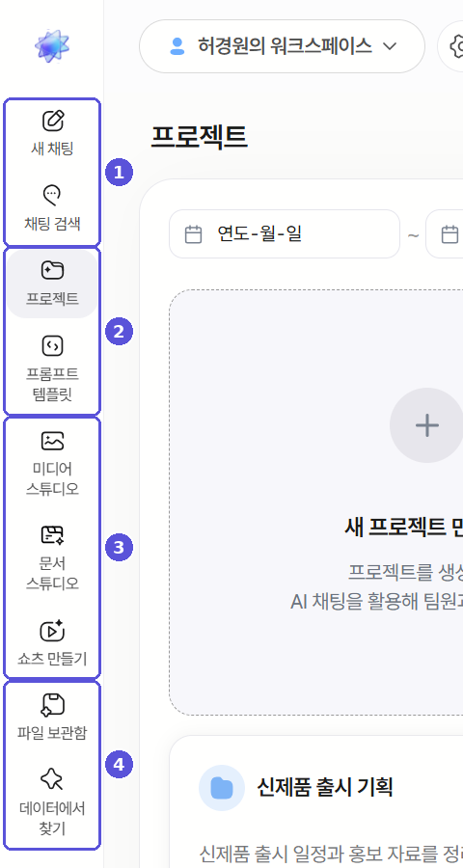Image resolution: width=463 pixels, height=868 pixels.
Task: Click the app logo at top of sidebar
Action: (x=52, y=46)
